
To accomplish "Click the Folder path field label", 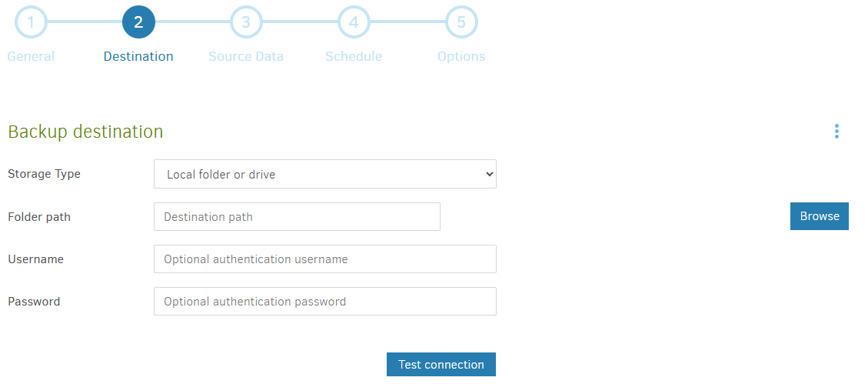I will [x=39, y=217].
